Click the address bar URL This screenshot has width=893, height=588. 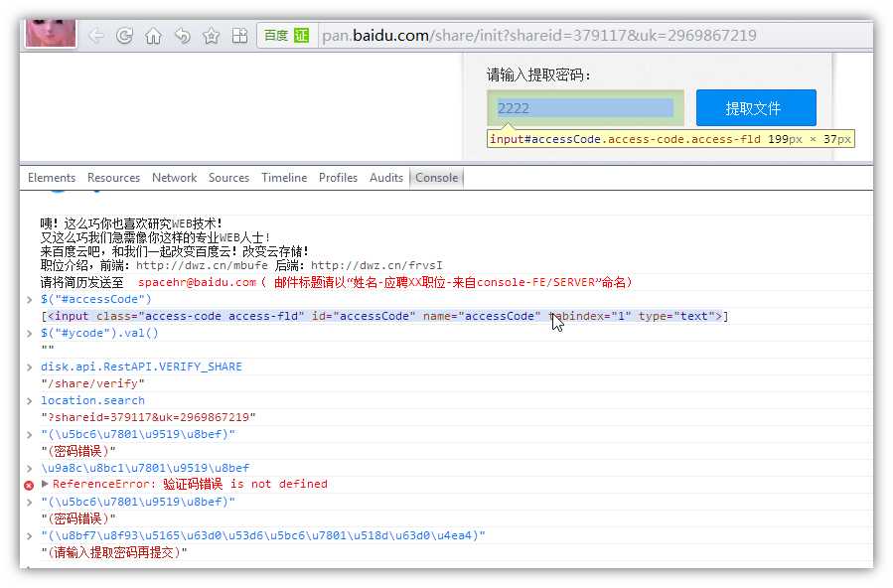538,36
